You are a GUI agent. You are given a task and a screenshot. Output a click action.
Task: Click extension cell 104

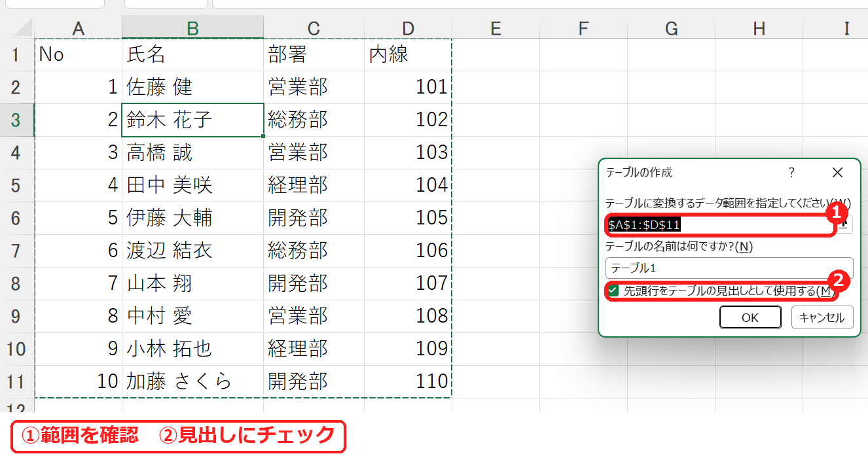tap(408, 185)
